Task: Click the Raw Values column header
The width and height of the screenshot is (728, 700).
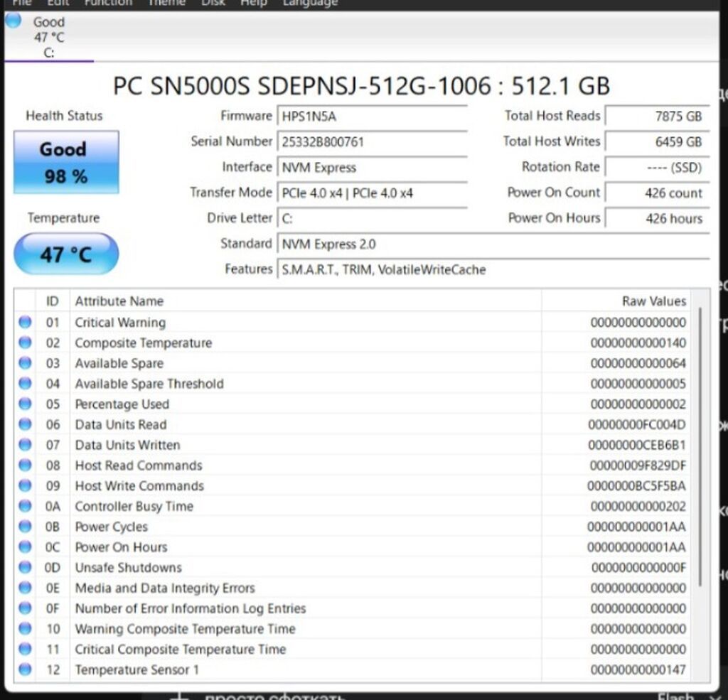Action: pos(616,301)
